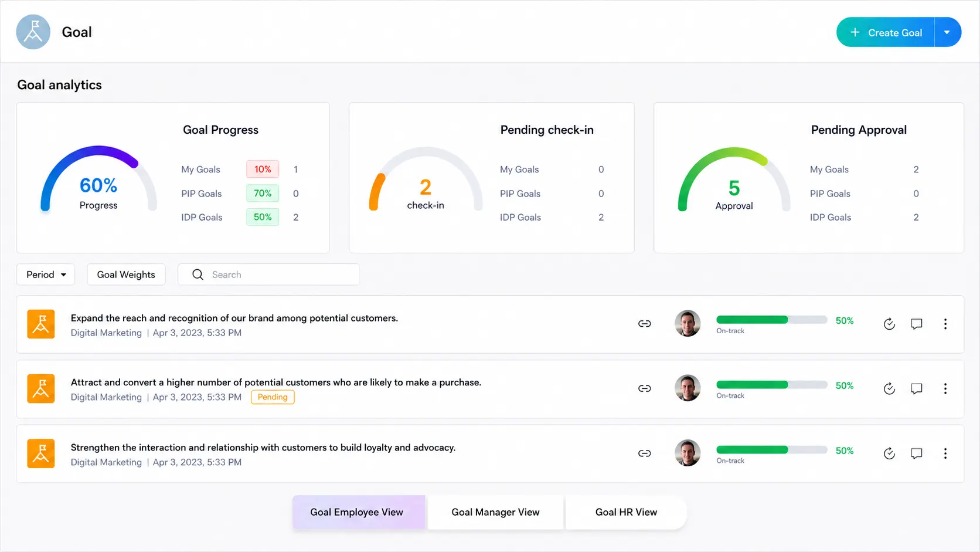The width and height of the screenshot is (980, 552).
Task: Click check-in icon on Attract and convert goal
Action: (x=889, y=388)
